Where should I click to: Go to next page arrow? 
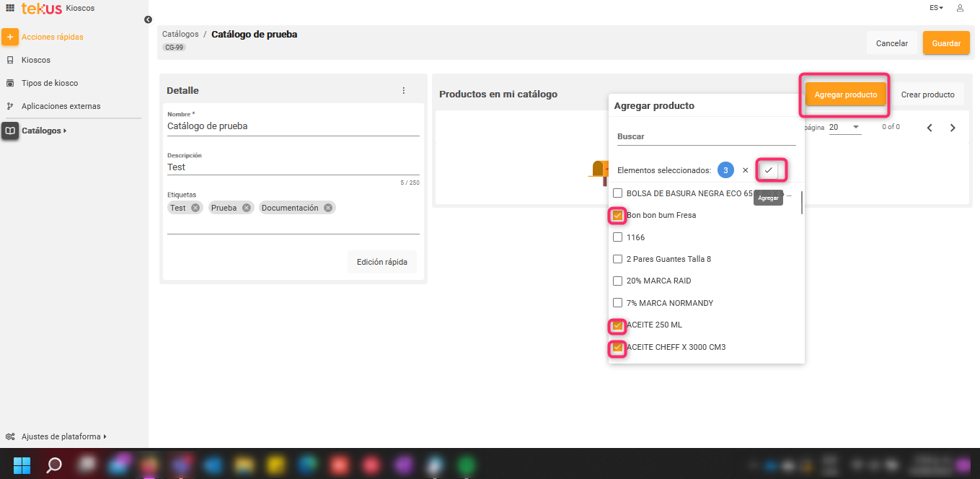pos(953,128)
